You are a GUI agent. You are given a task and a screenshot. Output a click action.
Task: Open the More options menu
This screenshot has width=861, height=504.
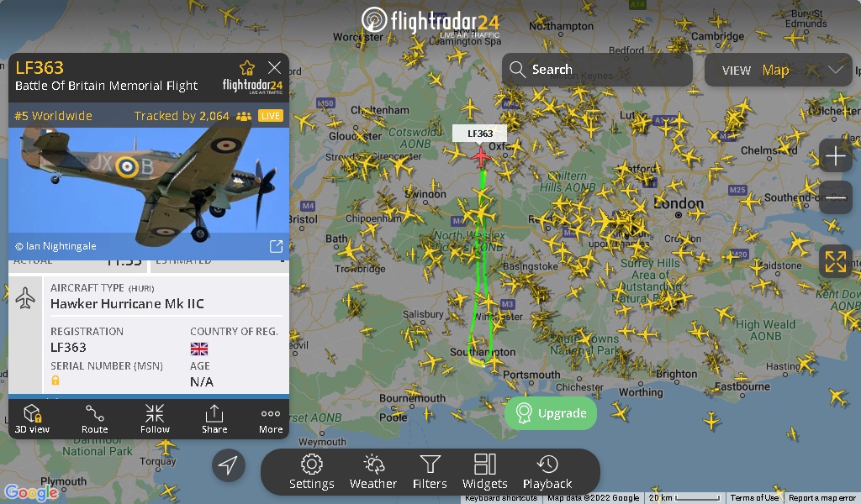[271, 419]
